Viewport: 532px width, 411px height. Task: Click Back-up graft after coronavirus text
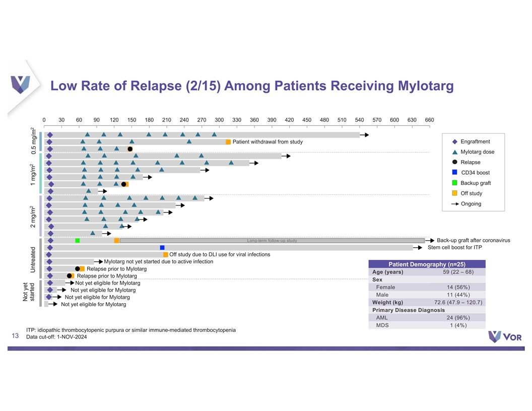click(x=473, y=240)
